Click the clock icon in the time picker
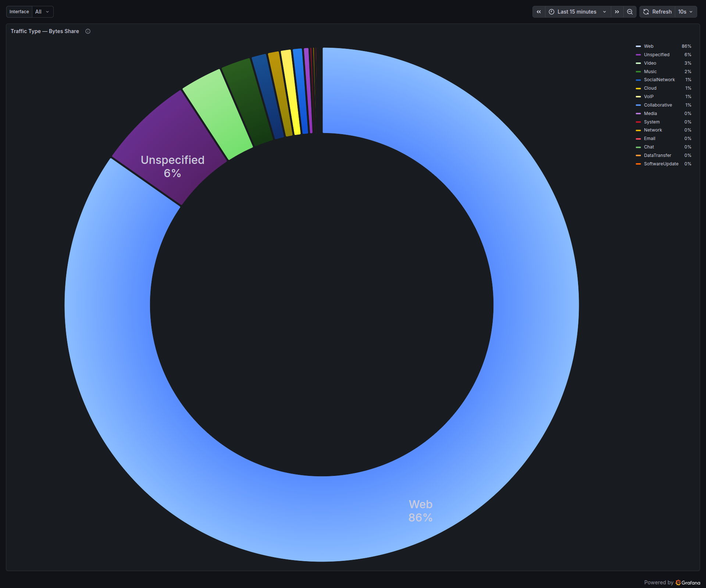 (551, 12)
